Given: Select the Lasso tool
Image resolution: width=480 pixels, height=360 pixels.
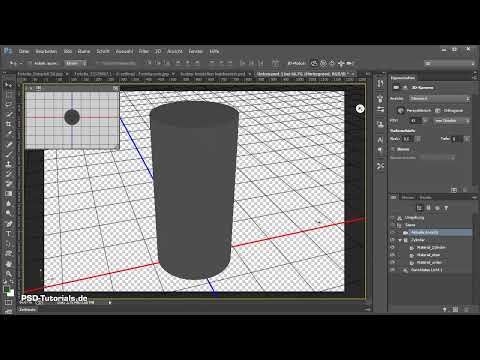Looking at the screenshot, I should pos(8,104).
